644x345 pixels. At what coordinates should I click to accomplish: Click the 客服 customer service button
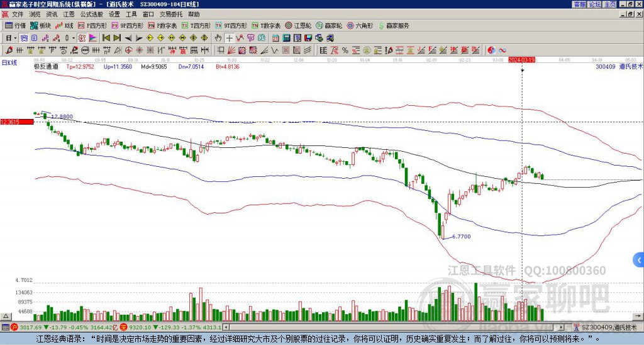[x=579, y=4]
